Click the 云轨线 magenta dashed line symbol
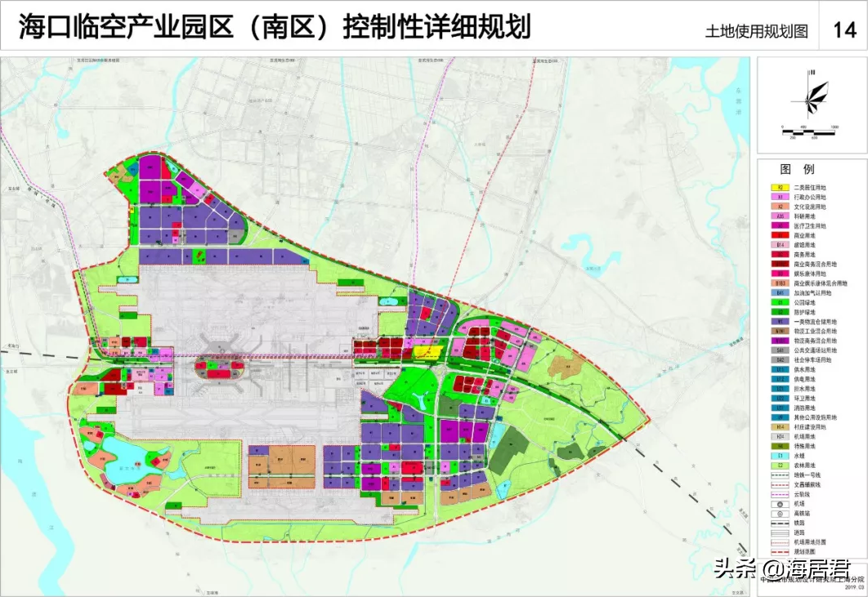 [x=780, y=494]
